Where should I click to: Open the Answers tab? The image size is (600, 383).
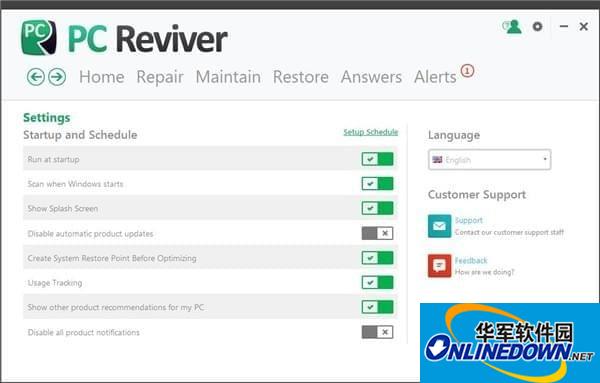[x=371, y=77]
